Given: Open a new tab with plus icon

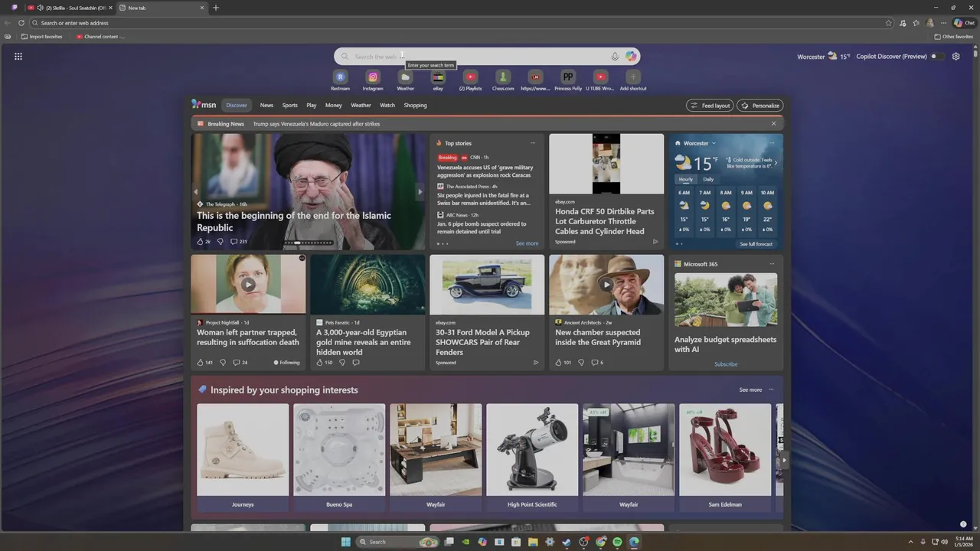Looking at the screenshot, I should point(216,8).
